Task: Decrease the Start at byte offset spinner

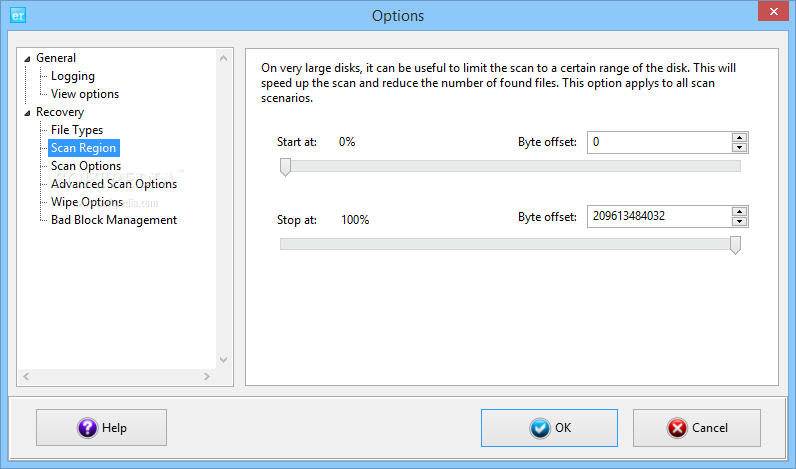Action: tap(740, 148)
